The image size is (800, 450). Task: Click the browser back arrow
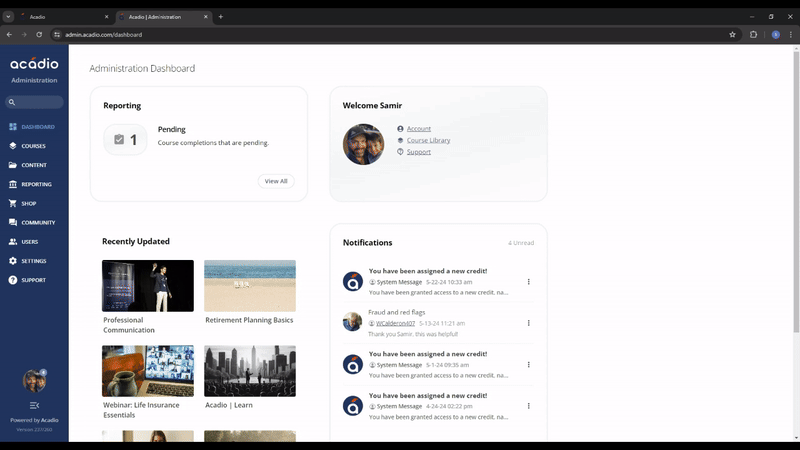tap(9, 35)
